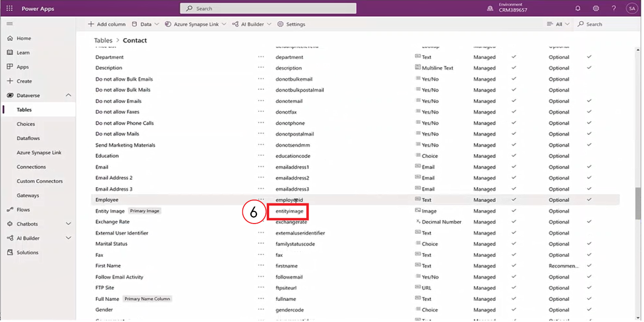
Task: Open toolbar AI Builder dropdown
Action: coord(252,24)
